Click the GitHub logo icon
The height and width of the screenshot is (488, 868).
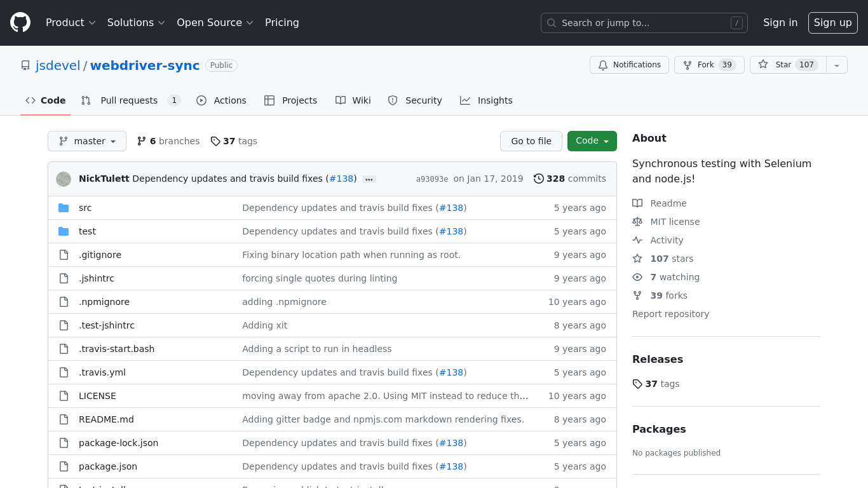coord(20,22)
